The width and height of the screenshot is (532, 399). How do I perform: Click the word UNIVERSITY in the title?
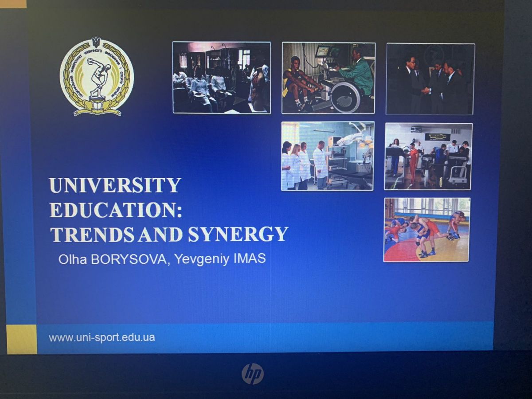tap(115, 185)
